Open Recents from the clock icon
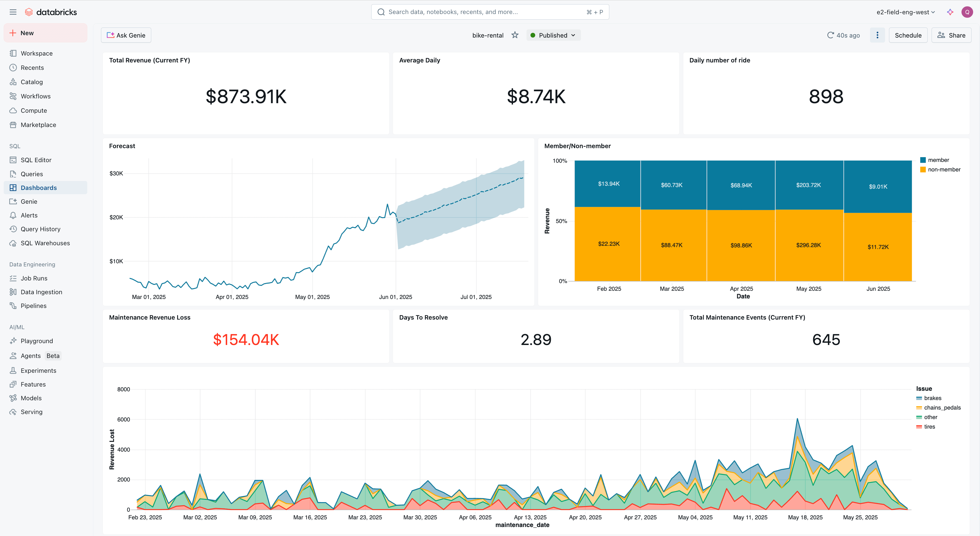980x536 pixels. [13, 67]
